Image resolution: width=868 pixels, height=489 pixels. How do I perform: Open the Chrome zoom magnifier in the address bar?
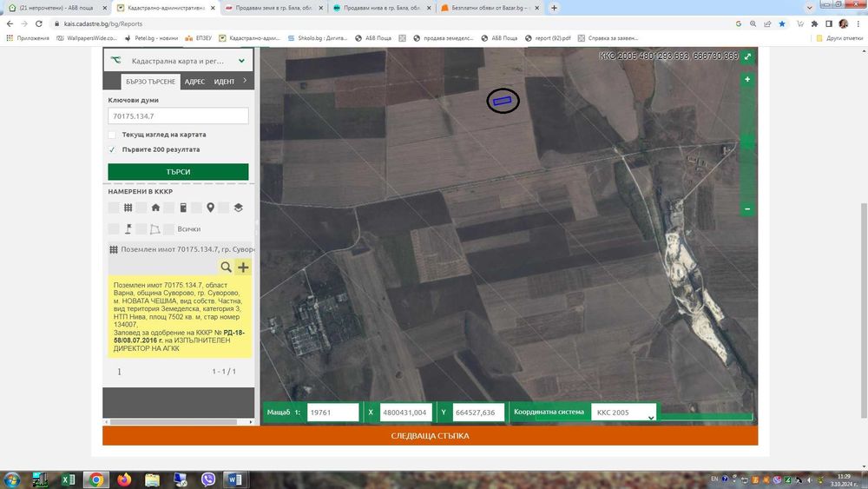click(753, 23)
